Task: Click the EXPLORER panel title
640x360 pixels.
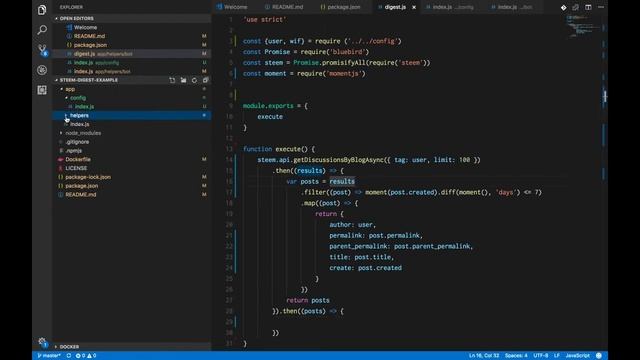Action: [71, 7]
